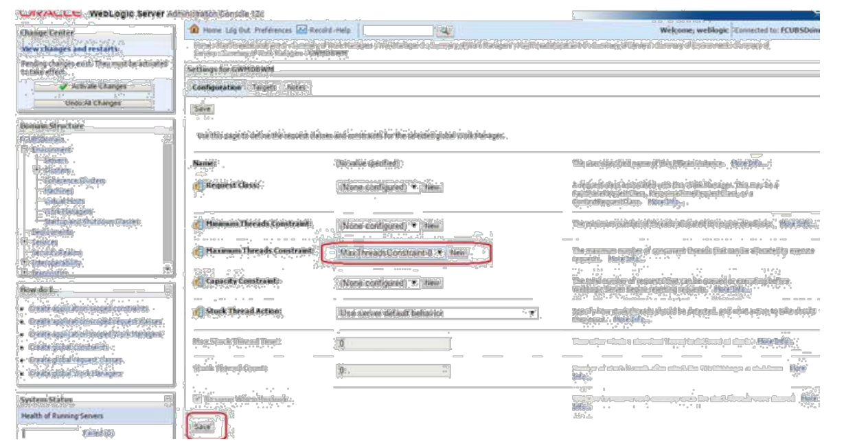Open the Capacity Constraint dropdown
Image resolution: width=868 pixels, height=444 pixels.
pyautogui.click(x=379, y=282)
